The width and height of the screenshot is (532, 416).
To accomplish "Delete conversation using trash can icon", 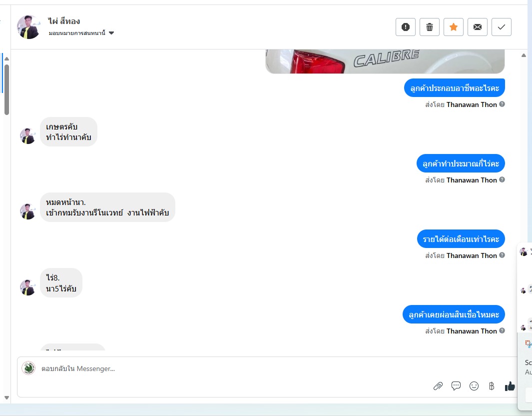I will coord(430,27).
